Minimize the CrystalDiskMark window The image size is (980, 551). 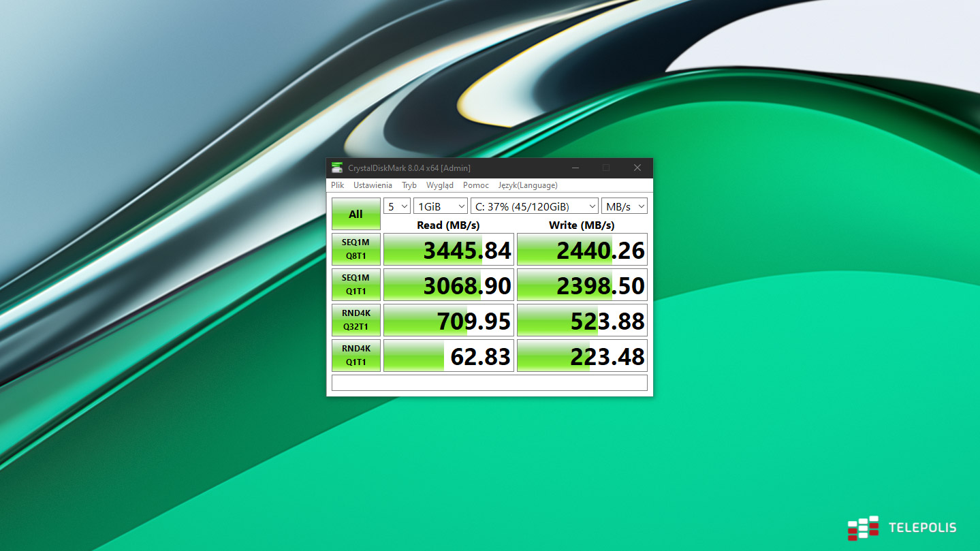point(575,168)
